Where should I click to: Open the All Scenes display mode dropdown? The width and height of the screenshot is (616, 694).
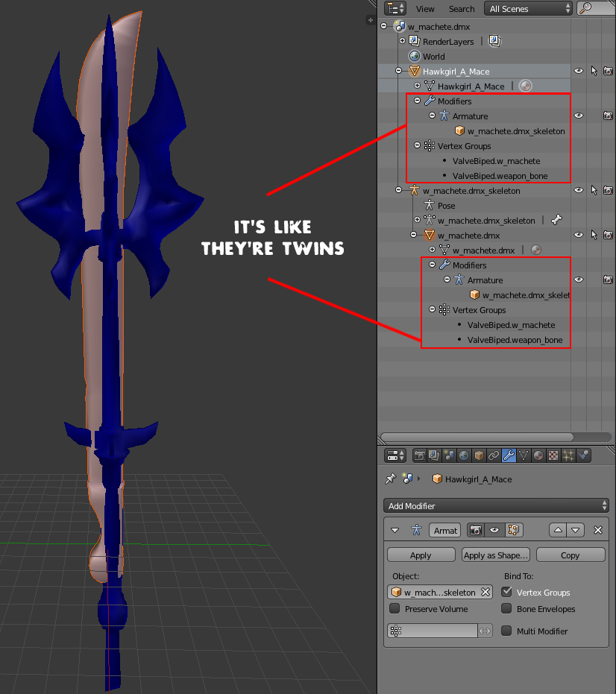point(528,8)
